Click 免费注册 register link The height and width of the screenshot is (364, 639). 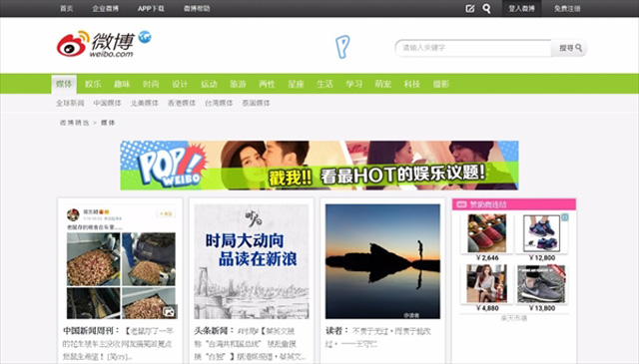click(567, 9)
